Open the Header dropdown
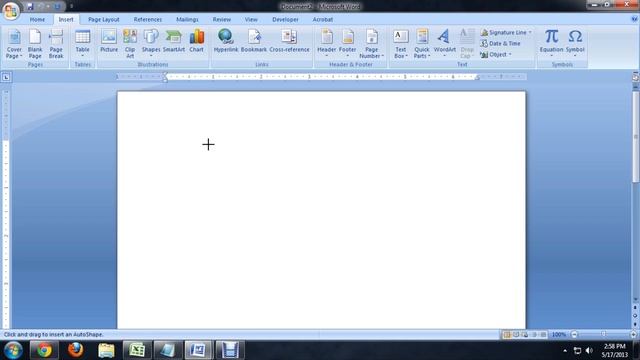Image resolution: width=640 pixels, height=360 pixels. [327, 43]
